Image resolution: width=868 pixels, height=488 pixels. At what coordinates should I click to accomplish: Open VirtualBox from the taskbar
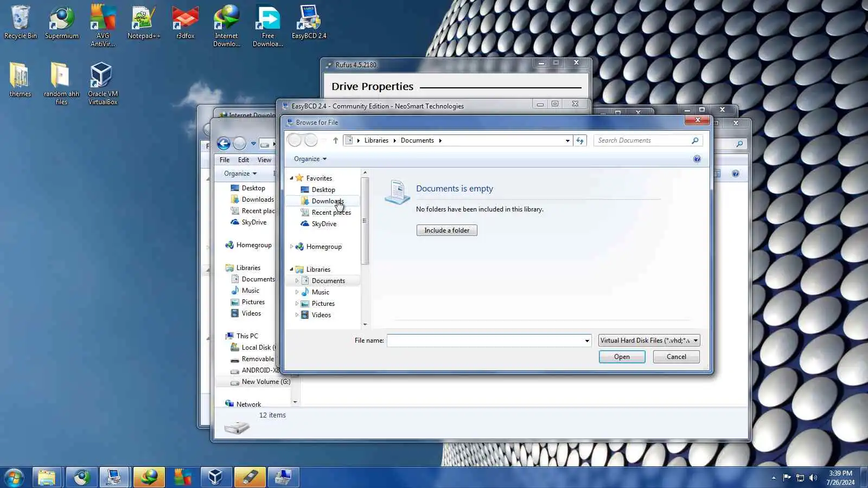click(x=215, y=477)
